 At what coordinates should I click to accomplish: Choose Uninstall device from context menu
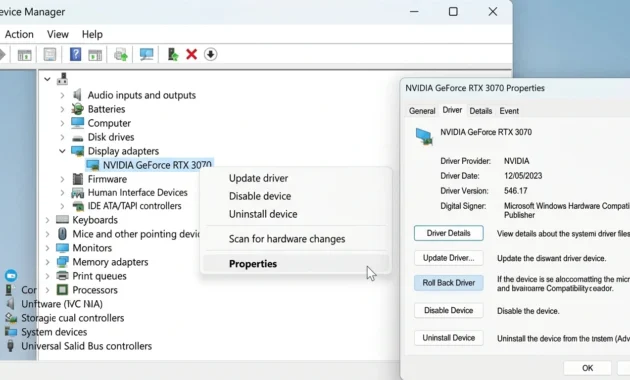pos(263,214)
